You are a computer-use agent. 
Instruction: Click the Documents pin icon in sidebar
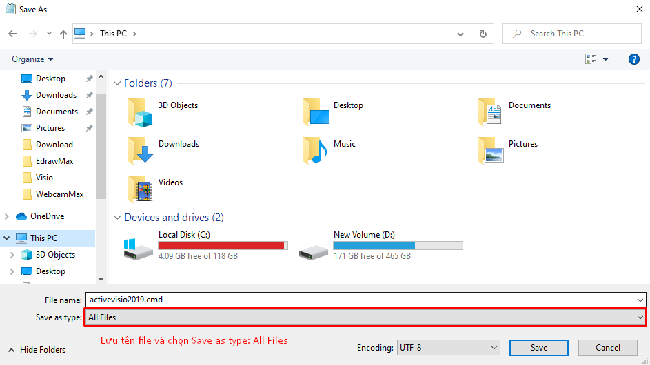point(89,112)
